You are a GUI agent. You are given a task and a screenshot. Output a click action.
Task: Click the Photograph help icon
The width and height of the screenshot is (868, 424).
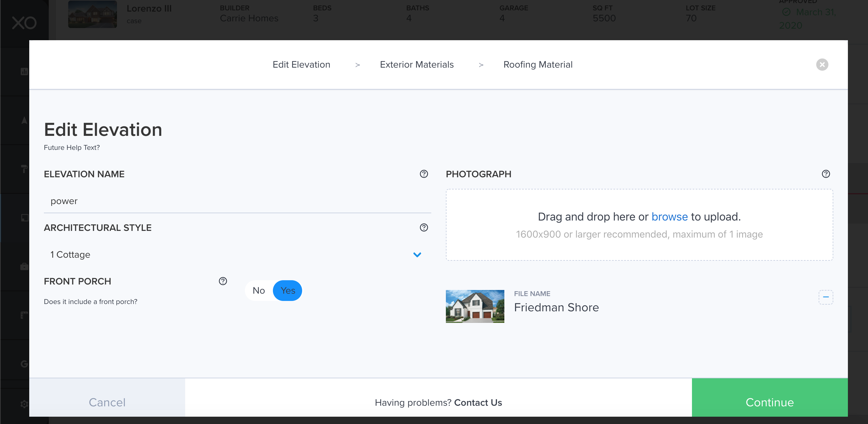coord(826,174)
